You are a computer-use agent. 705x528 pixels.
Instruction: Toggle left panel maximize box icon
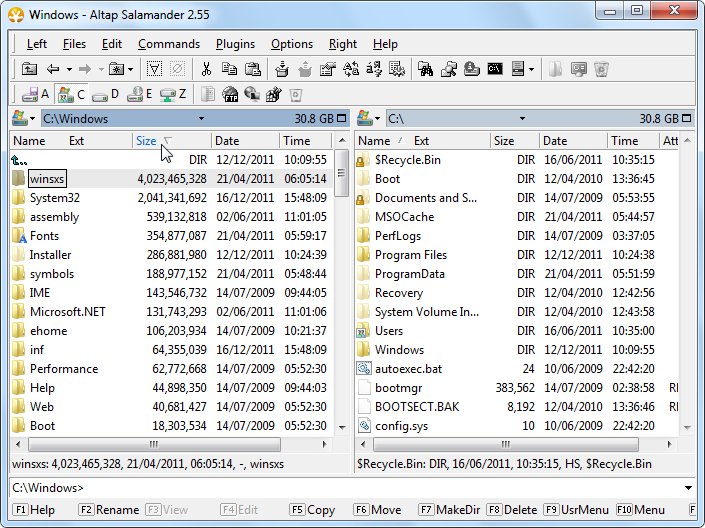coord(342,119)
